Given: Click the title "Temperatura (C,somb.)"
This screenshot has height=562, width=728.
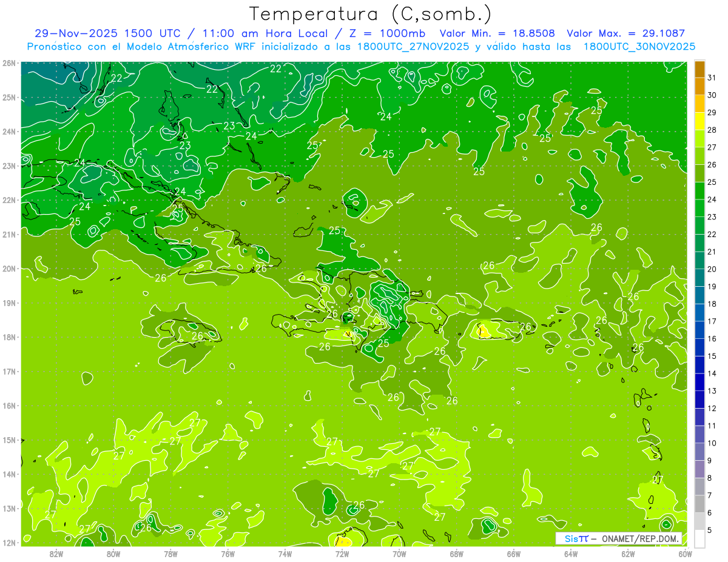Looking at the screenshot, I should [370, 15].
